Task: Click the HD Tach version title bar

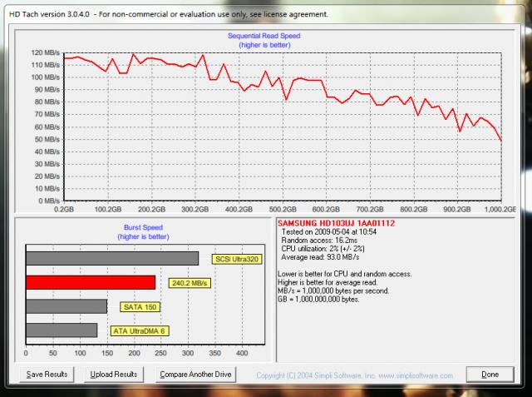Action: 166,7
